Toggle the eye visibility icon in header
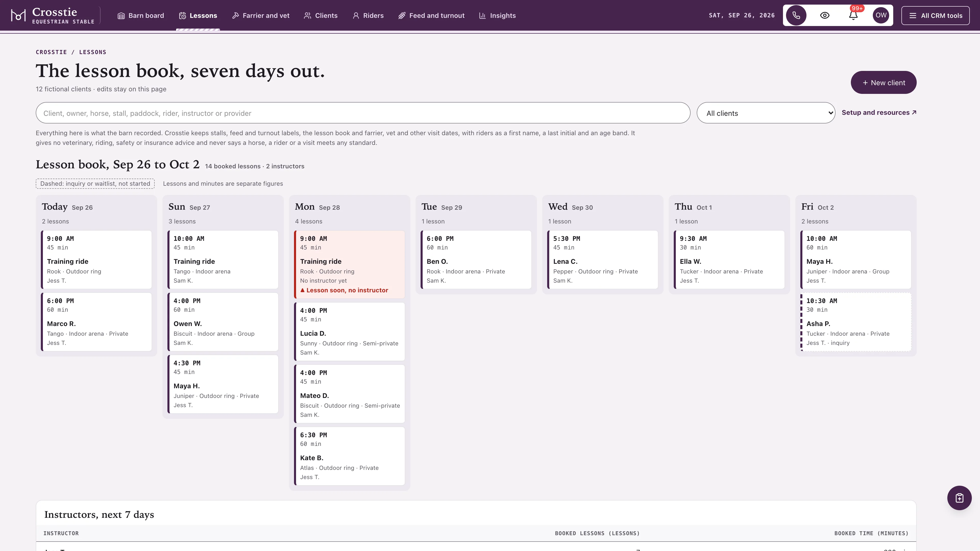This screenshot has height=551, width=980. pos(824,16)
